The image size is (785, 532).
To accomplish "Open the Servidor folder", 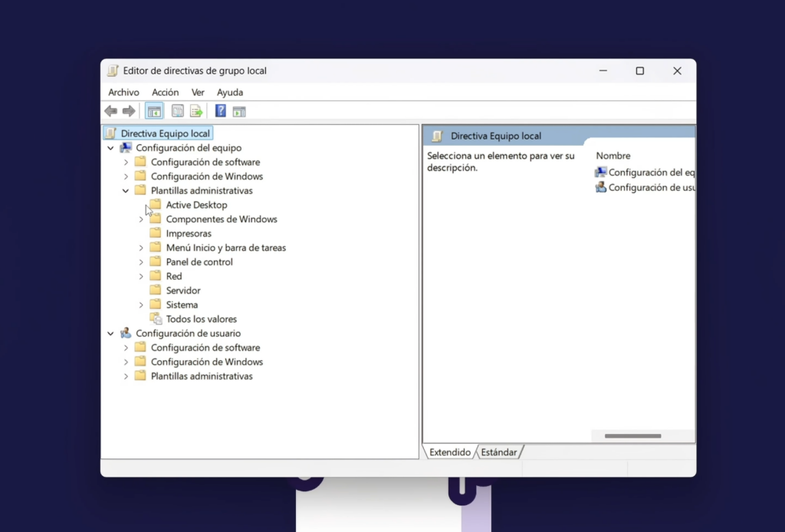I will 184,290.
